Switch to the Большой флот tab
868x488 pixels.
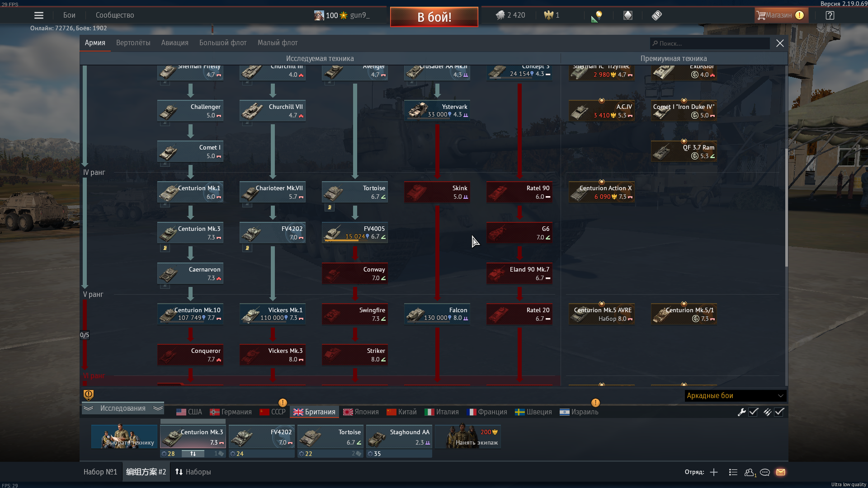223,43
